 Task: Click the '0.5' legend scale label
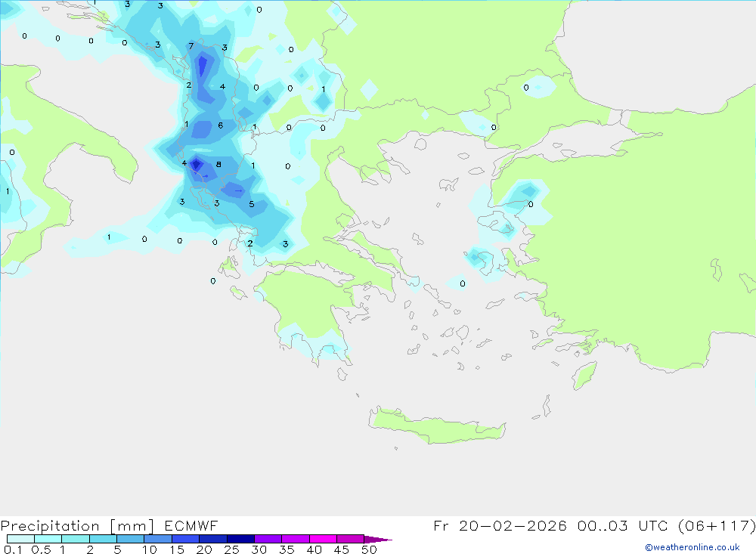pos(41,549)
